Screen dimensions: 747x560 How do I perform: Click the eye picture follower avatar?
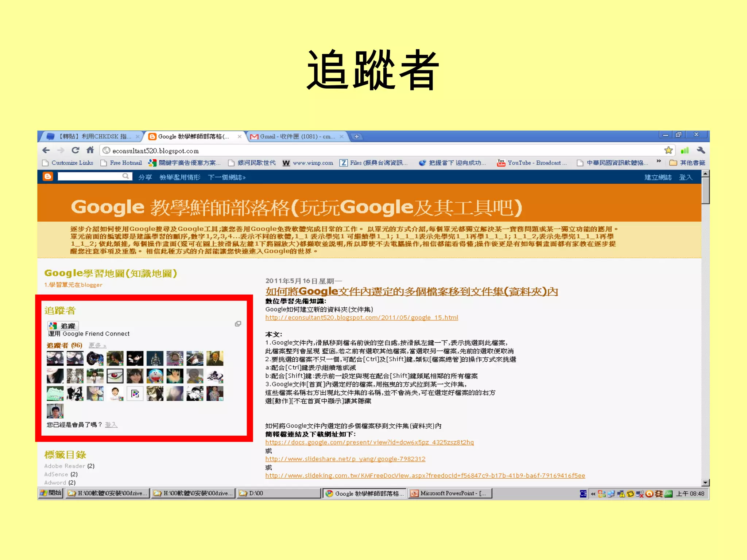pos(115,376)
